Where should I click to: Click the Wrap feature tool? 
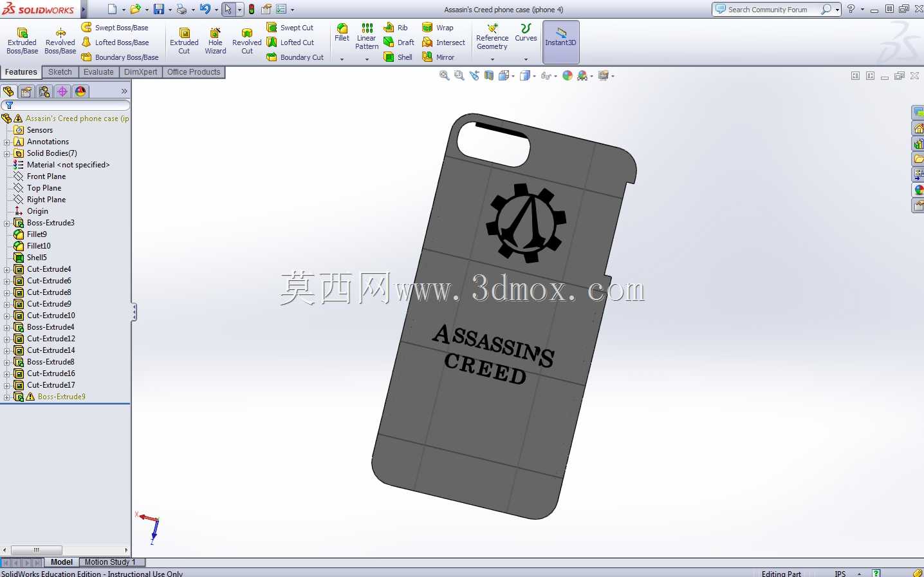pyautogui.click(x=438, y=28)
